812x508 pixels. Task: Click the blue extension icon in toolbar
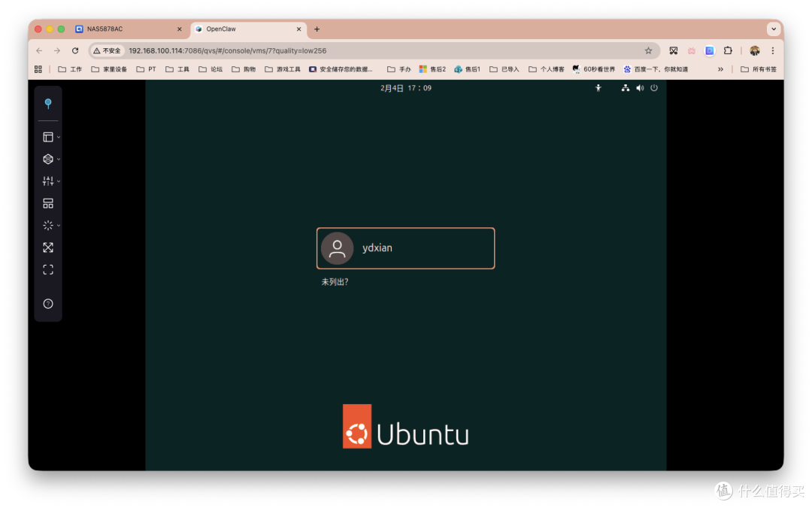[710, 51]
